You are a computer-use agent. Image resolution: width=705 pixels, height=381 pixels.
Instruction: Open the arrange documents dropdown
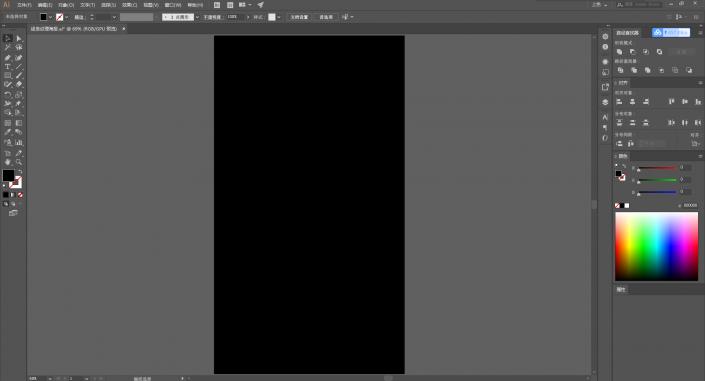tap(245, 5)
